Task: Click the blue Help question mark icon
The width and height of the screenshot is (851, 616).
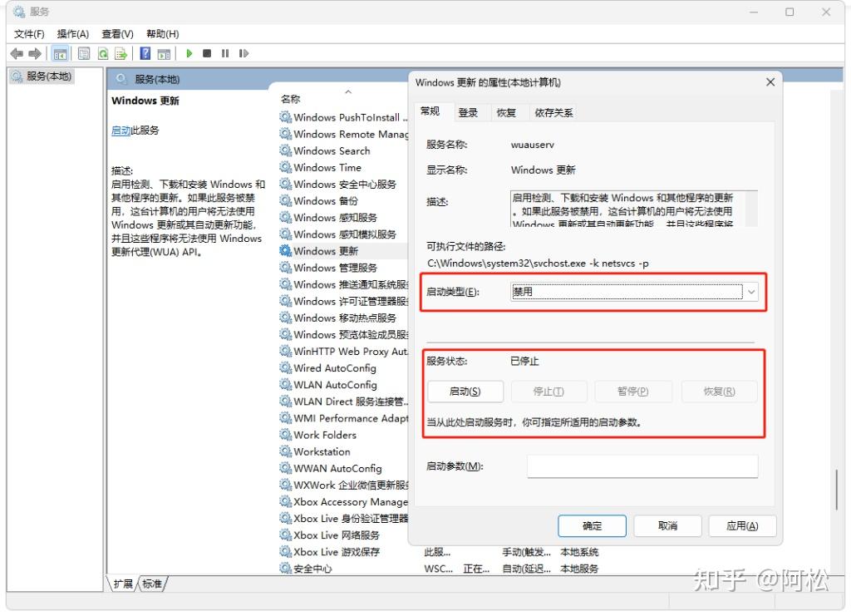Action: [x=145, y=53]
